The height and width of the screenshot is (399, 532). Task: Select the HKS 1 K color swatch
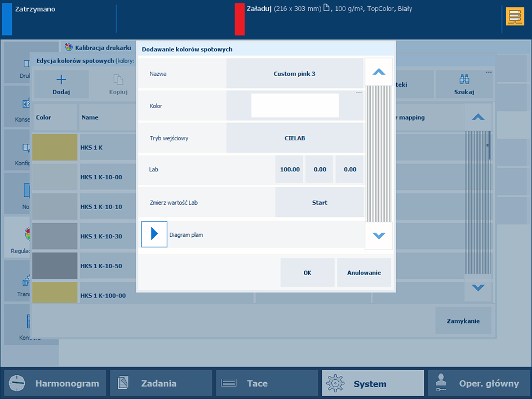click(x=55, y=147)
